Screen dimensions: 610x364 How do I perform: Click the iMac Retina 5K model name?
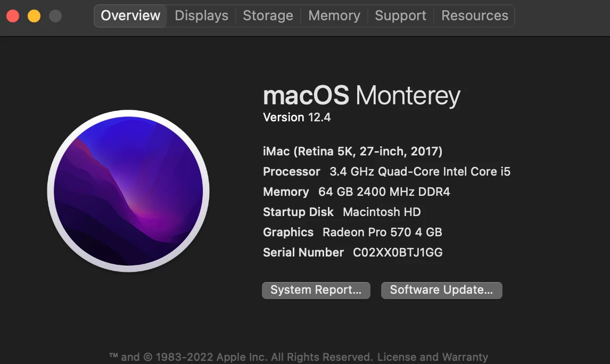pyautogui.click(x=353, y=151)
